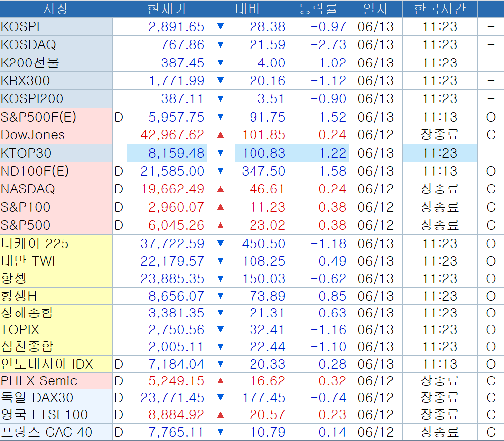This screenshot has height=441, width=504.
Task: Click the down arrow in the 니케이 225 row
Action: click(x=221, y=244)
